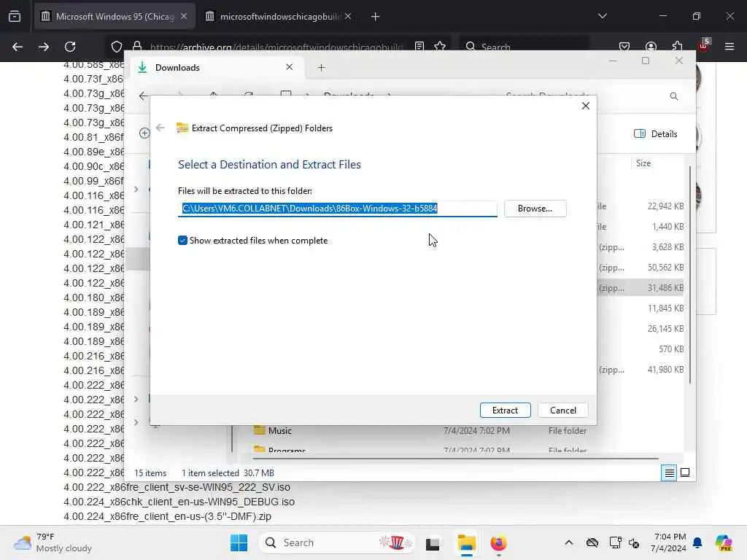Viewport: 747px width, 560px height.
Task: Open Copilot preview icon in taskbar
Action: click(x=723, y=542)
